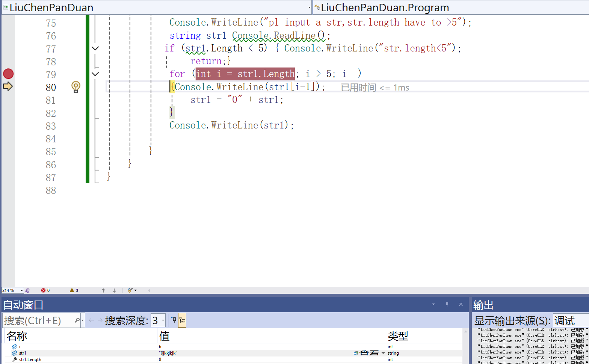Click the find previous arrow in Autos
The width and height of the screenshot is (589, 364).
pyautogui.click(x=91, y=320)
